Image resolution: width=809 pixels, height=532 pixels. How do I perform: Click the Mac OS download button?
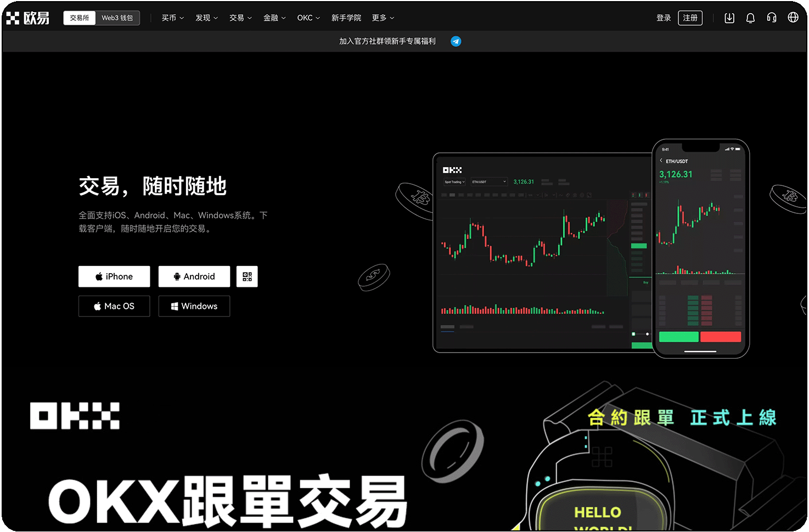pos(114,306)
